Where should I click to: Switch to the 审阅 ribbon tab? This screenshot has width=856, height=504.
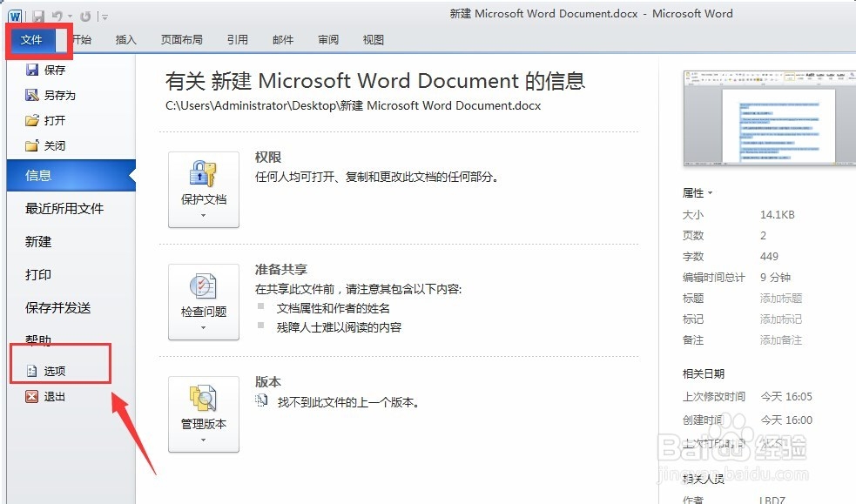pos(328,40)
